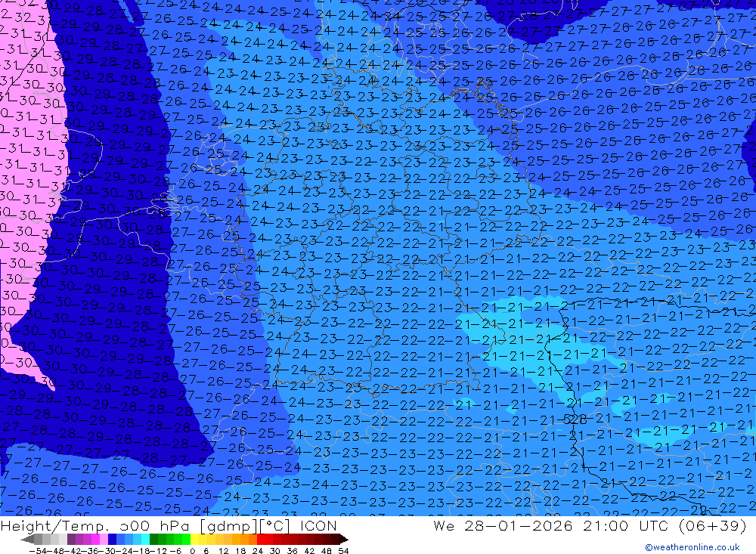
Task: Click the '[gdmp]' unit label
Action: (228, 526)
